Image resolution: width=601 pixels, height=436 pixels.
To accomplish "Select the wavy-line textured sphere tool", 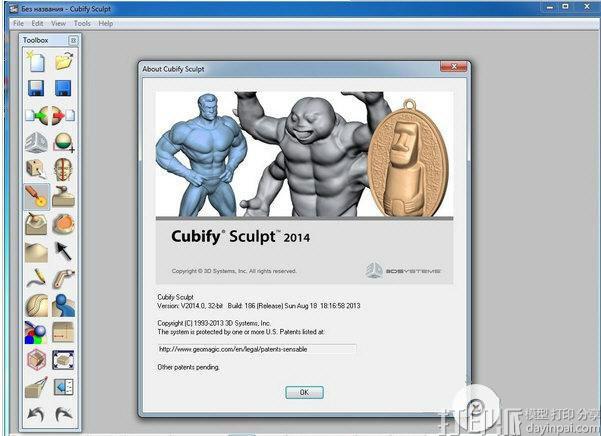I will coord(36,305).
